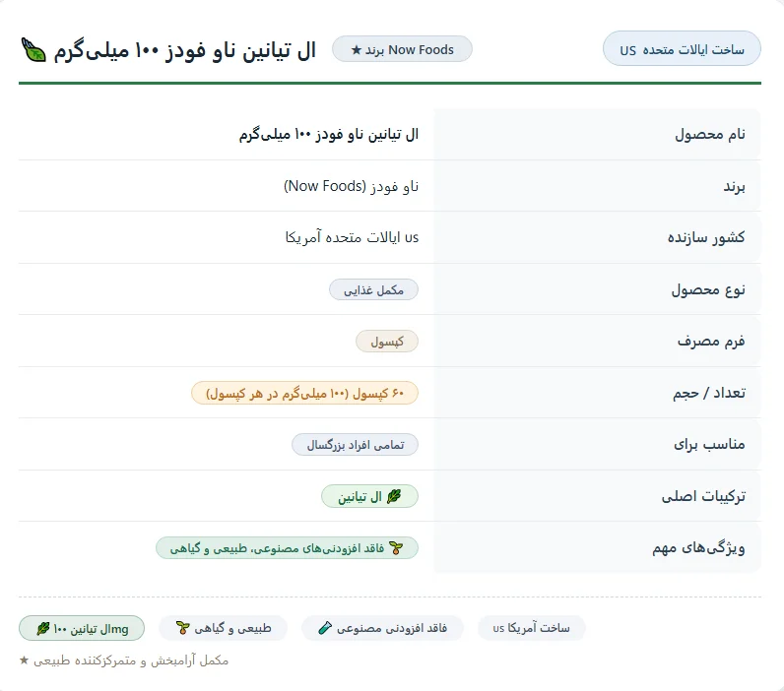Click the تمامی افراد بزرگسال chip
Image resolution: width=784 pixels, height=691 pixels.
[355, 445]
